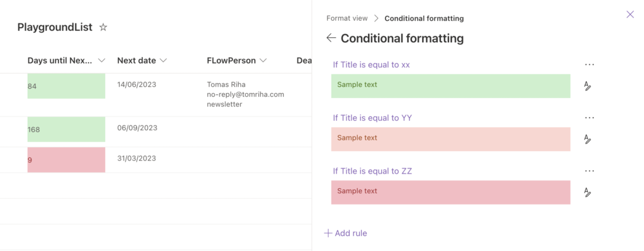Edit style of the YY rule

point(587,139)
